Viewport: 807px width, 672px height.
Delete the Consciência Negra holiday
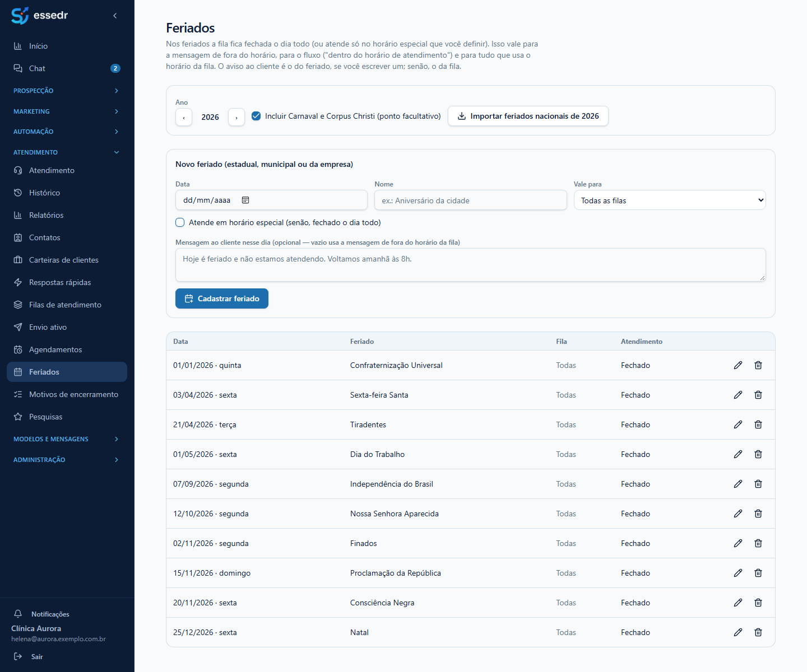[758, 603]
